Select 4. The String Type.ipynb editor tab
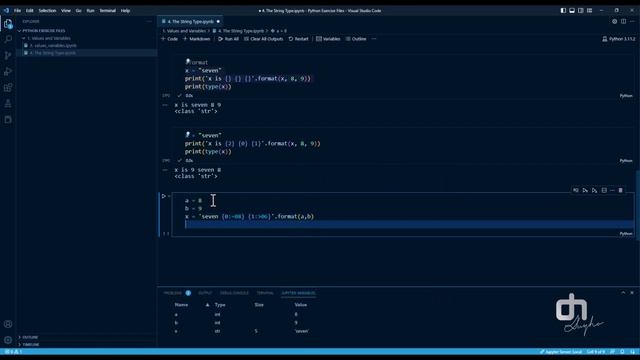 (191, 21)
